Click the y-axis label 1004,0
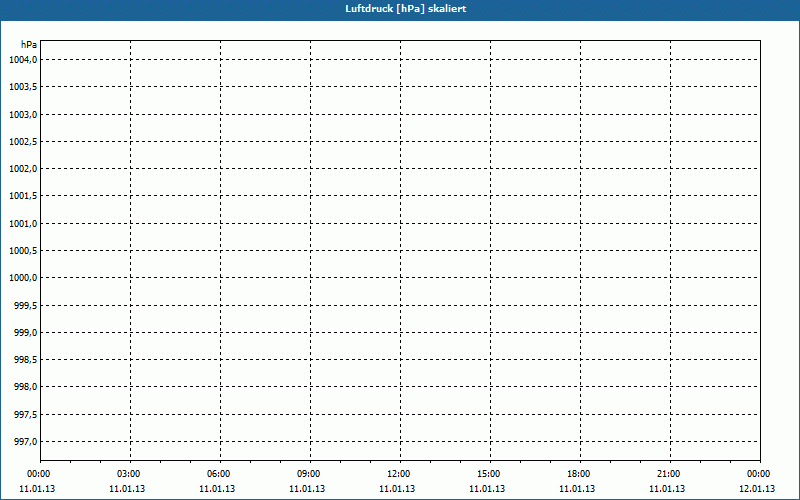Image resolution: width=800 pixels, height=500 pixels. [23, 60]
